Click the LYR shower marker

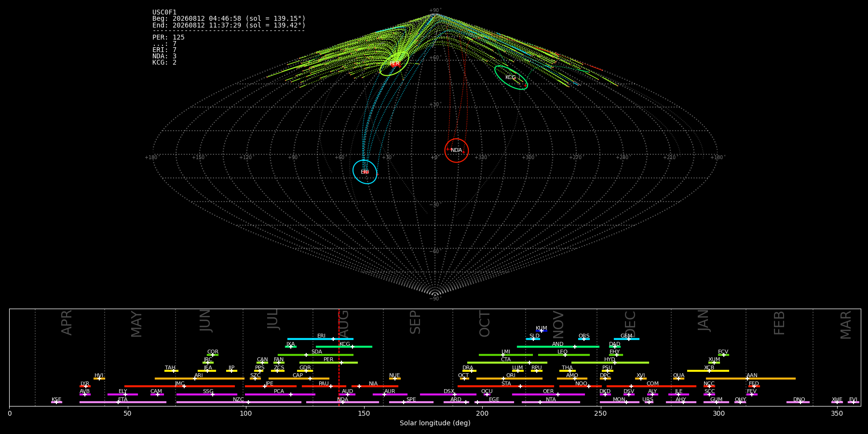pos(86,386)
